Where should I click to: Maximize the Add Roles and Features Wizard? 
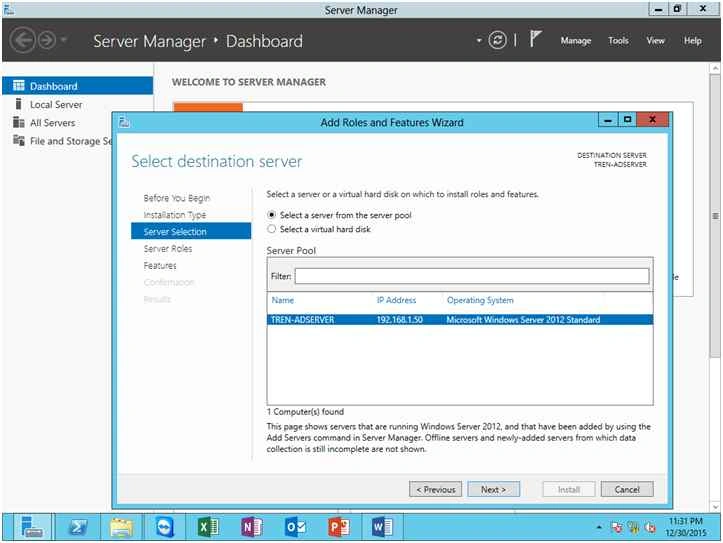(627, 120)
